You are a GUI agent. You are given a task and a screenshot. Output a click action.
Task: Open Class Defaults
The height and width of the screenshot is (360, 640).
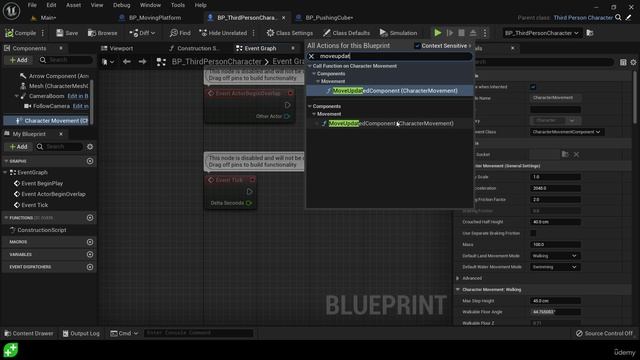[347, 33]
